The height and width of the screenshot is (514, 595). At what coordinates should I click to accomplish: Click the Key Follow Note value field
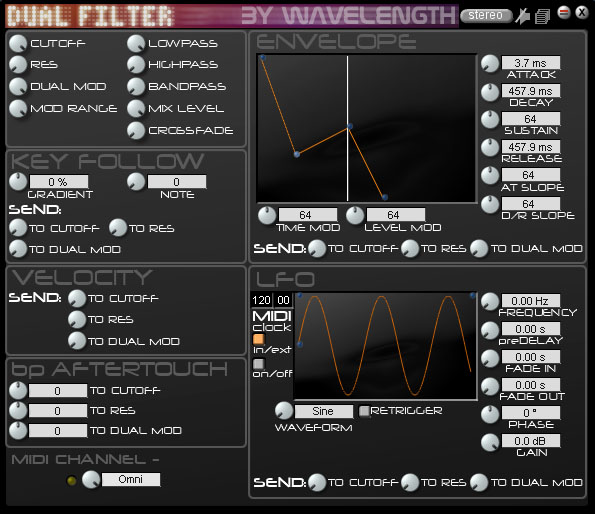pos(177,182)
